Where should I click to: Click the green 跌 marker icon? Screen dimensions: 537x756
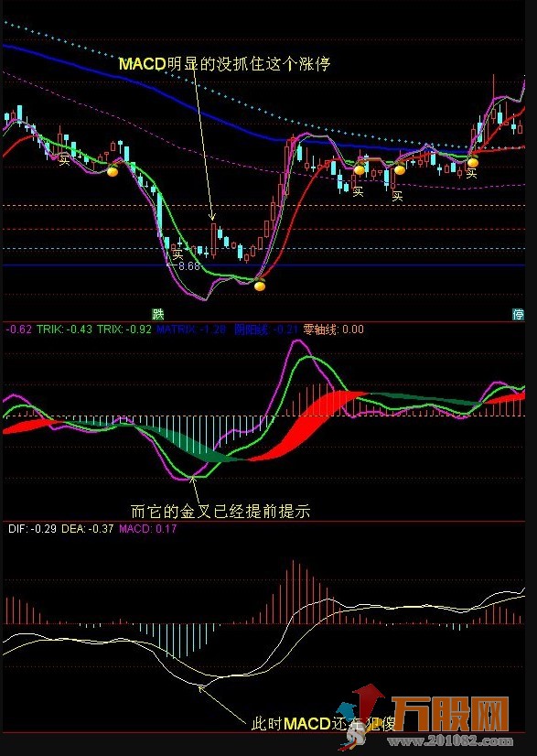pos(158,314)
